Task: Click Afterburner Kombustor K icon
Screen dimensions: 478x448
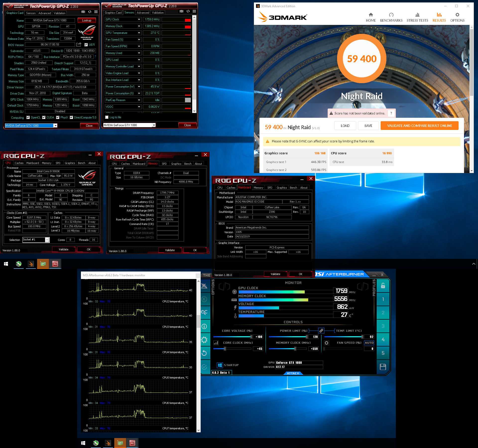Action: click(x=204, y=299)
